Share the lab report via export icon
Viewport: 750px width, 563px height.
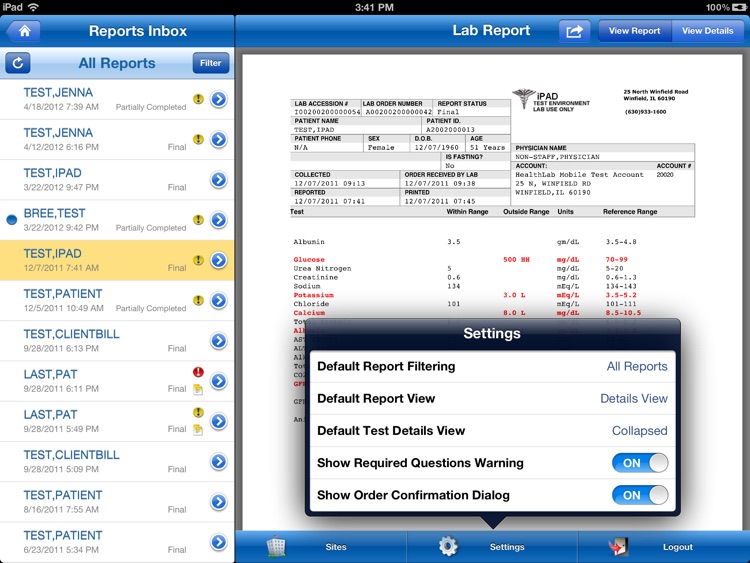[574, 31]
